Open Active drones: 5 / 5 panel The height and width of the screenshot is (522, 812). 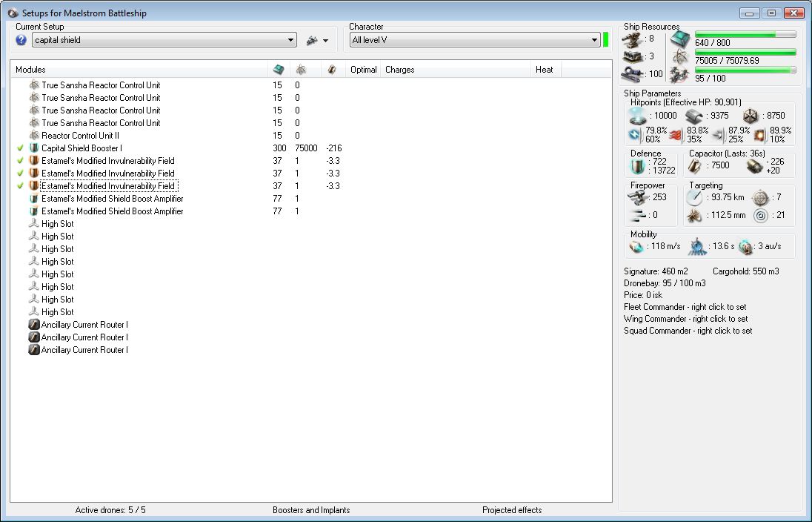(x=110, y=510)
